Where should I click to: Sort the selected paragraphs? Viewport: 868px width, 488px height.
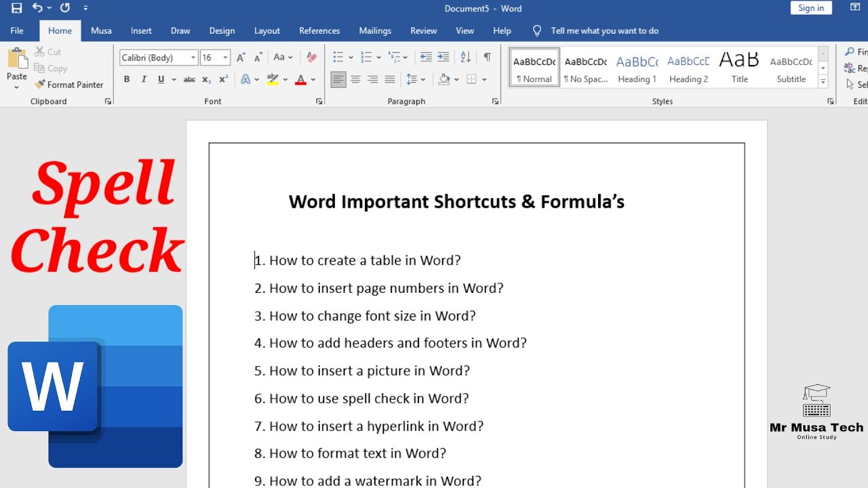point(465,58)
